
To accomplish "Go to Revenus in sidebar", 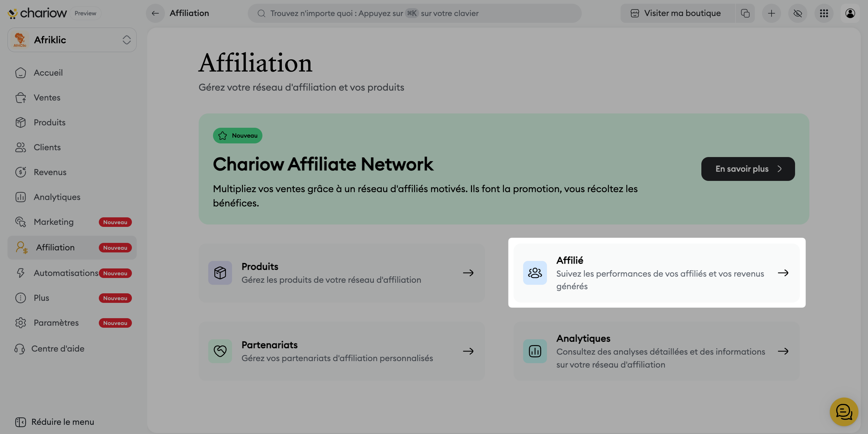I will pyautogui.click(x=50, y=172).
